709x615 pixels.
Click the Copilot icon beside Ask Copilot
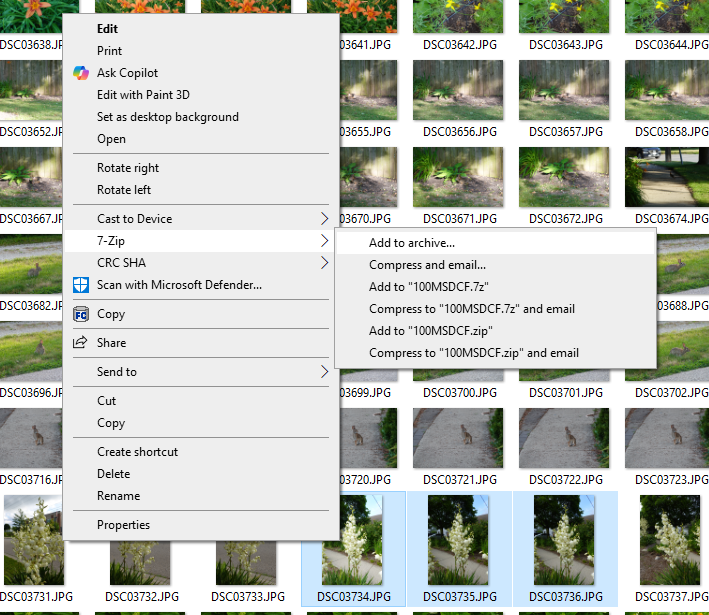(81, 73)
